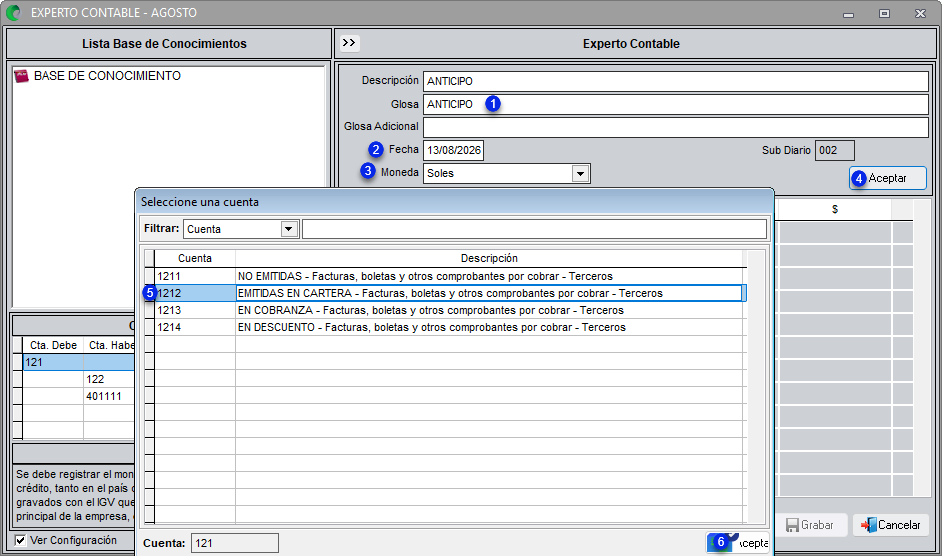Click the Cta. Haber cell 122
The height and width of the screenshot is (556, 942).
pos(109,379)
